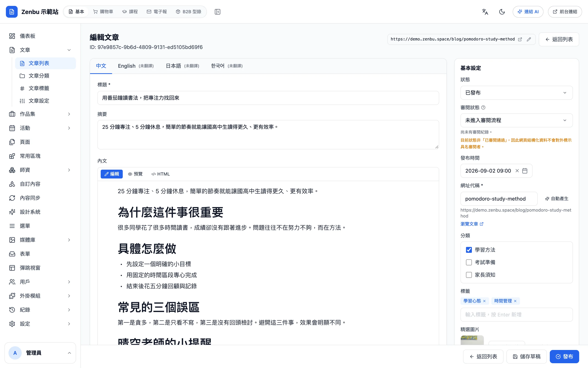Open 文章設定 in the sidebar
Viewport: 588px width, 368px height.
coord(46,101)
